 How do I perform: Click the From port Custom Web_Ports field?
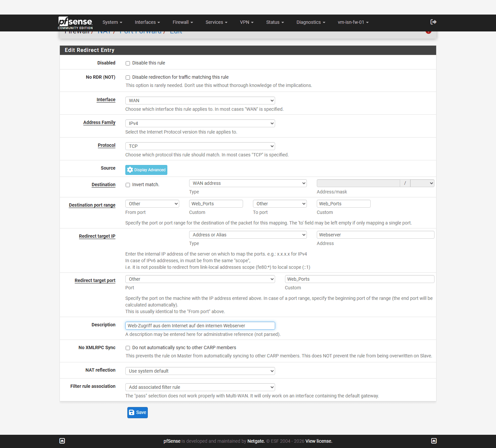(216, 204)
